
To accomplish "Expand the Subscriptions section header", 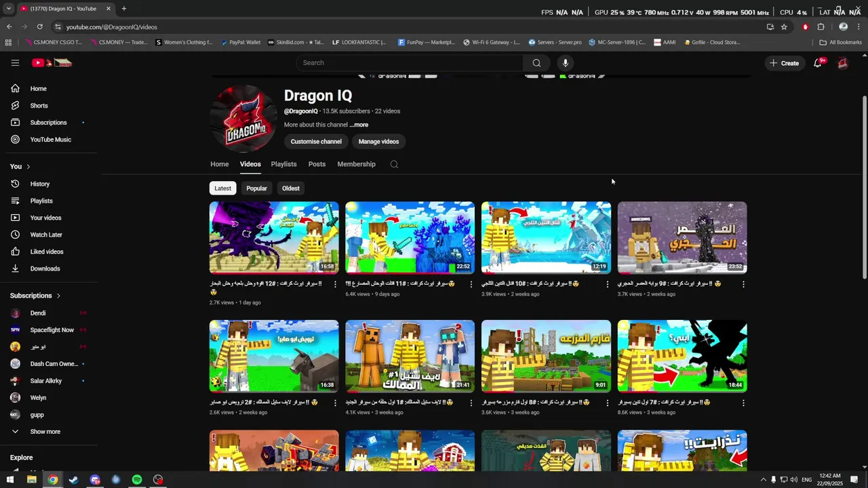I will click(x=35, y=296).
